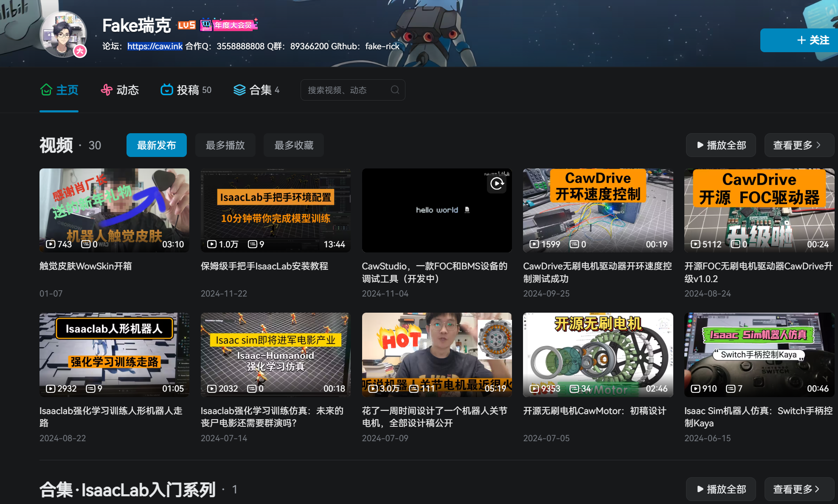Click the Fake瑞克 profile avatar
This screenshot has height=504, width=838.
coord(63,34)
